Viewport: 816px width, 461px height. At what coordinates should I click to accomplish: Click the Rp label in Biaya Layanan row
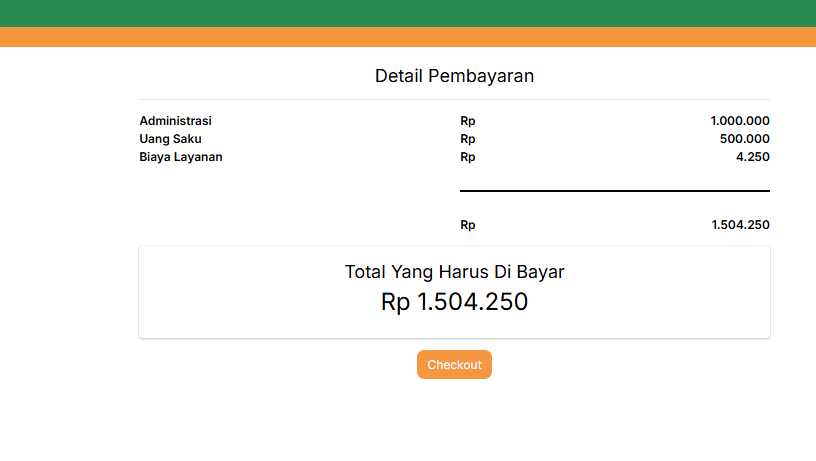[467, 157]
